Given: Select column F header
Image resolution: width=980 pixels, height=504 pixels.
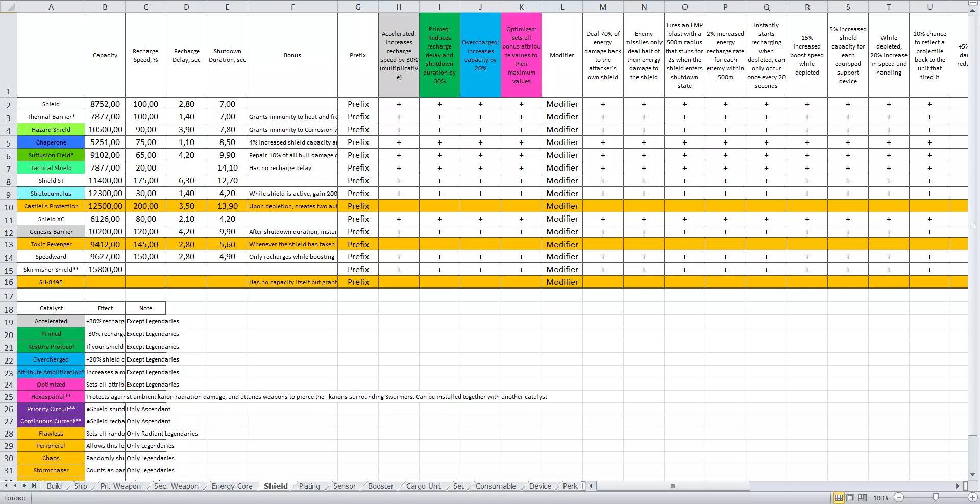Looking at the screenshot, I should click(x=292, y=7).
